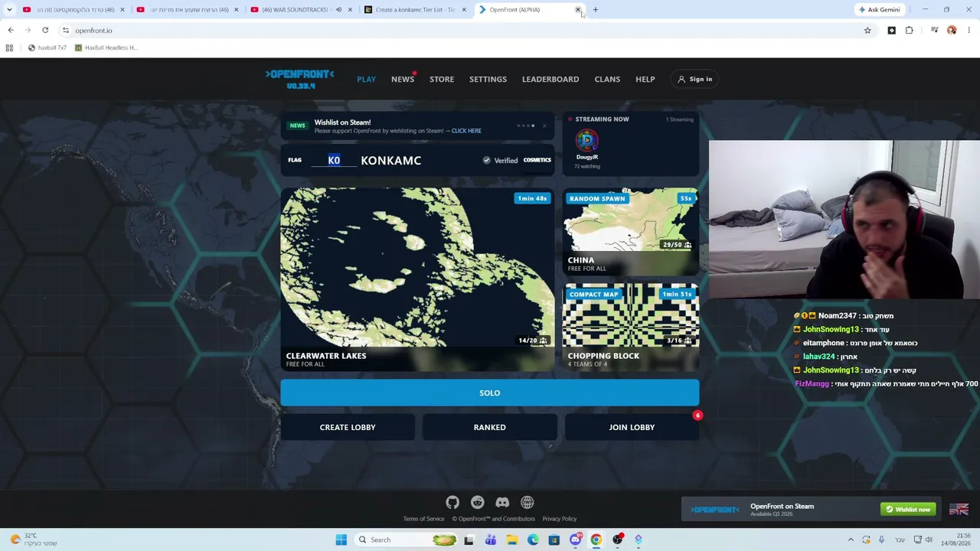Dismiss the Wishlist on Steam news banner
The width and height of the screenshot is (980, 551).
pos(544,126)
